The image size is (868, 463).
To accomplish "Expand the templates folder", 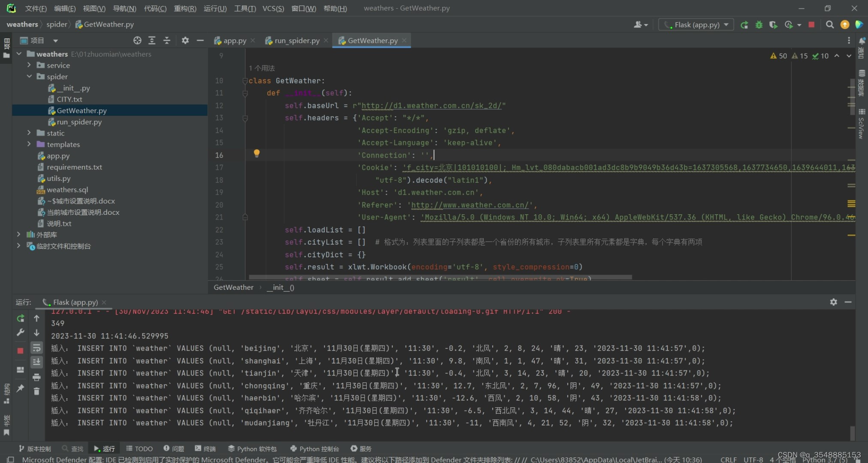I will 29,144.
